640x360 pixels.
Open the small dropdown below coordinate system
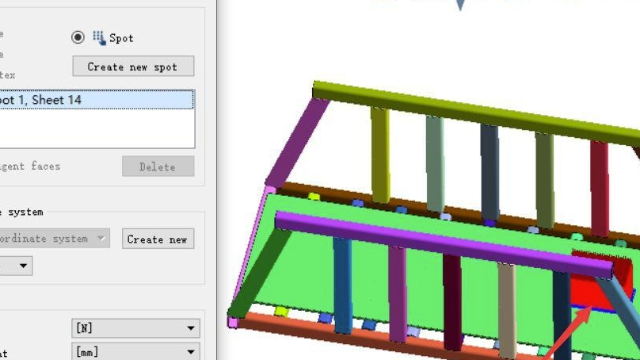tap(16, 266)
